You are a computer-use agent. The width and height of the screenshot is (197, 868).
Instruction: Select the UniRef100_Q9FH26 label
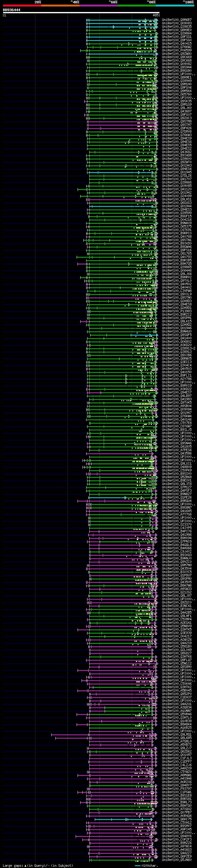click(x=177, y=128)
